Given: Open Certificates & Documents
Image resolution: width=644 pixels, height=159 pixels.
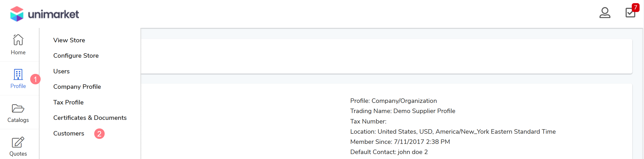Looking at the screenshot, I should click(90, 118).
